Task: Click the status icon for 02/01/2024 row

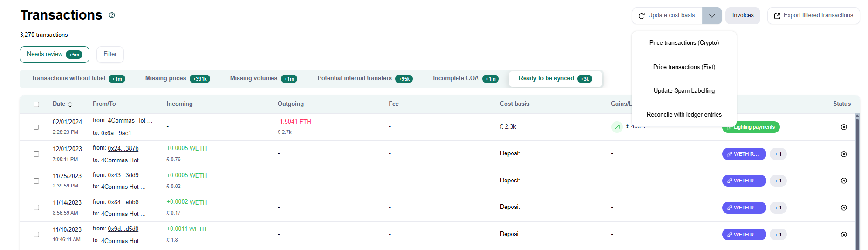Action: pos(843,127)
